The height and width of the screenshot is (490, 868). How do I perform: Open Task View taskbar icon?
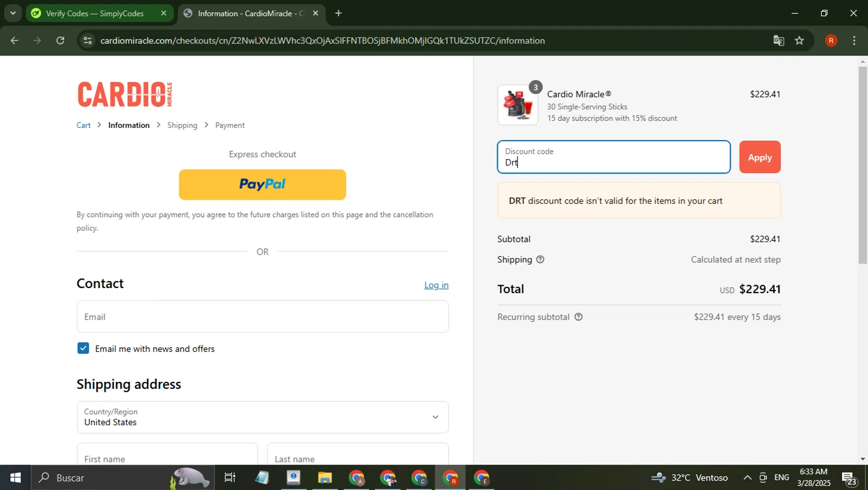(x=230, y=478)
